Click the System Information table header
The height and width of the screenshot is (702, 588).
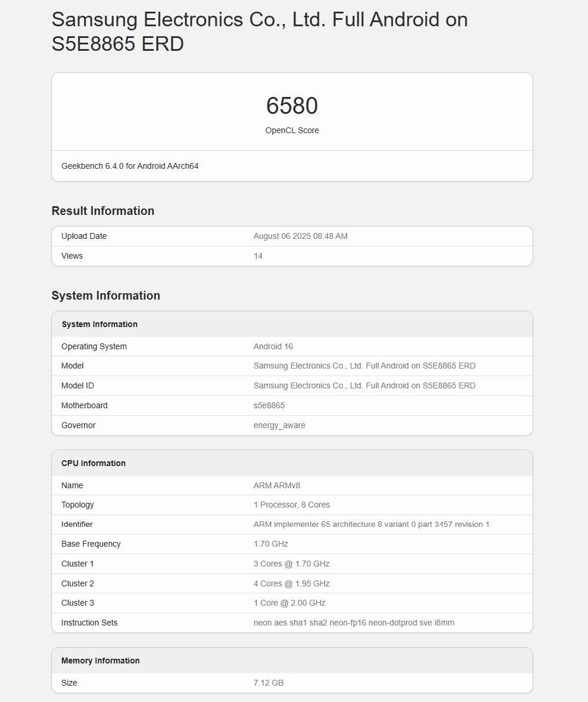(99, 324)
